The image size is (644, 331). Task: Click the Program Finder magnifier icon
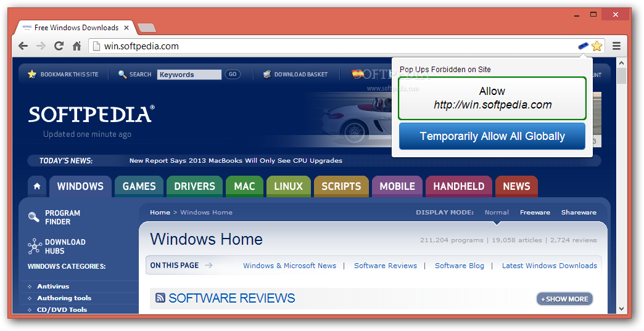coord(34,217)
